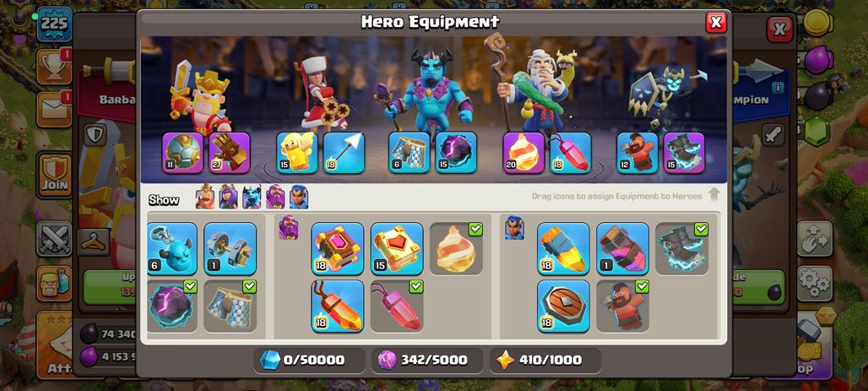This screenshot has width=868, height=391.
Task: Show Grand Warden equipment filter
Action: pos(275,197)
